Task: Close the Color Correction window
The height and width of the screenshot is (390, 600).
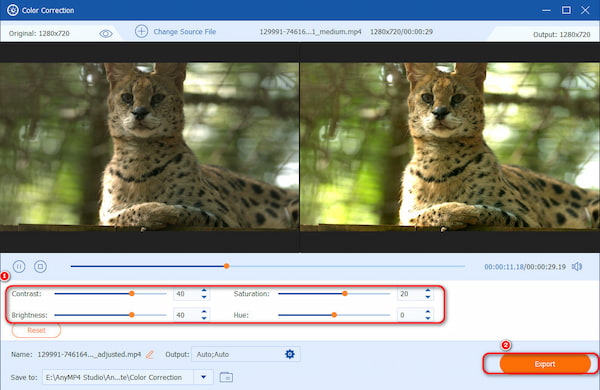Action: pyautogui.click(x=585, y=10)
